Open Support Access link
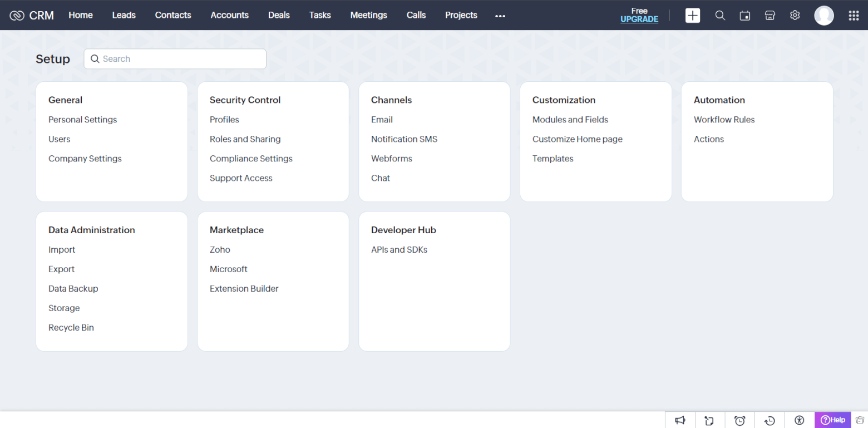 241,178
